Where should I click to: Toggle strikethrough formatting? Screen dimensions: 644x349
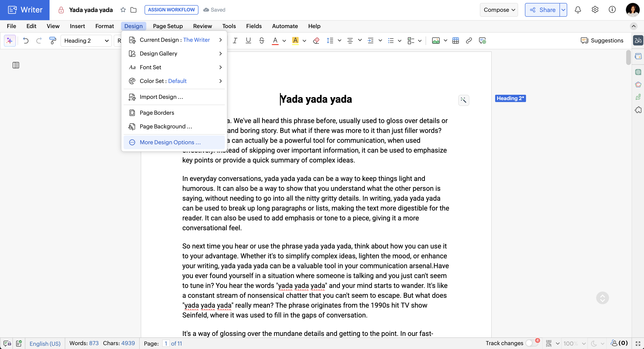(x=262, y=41)
